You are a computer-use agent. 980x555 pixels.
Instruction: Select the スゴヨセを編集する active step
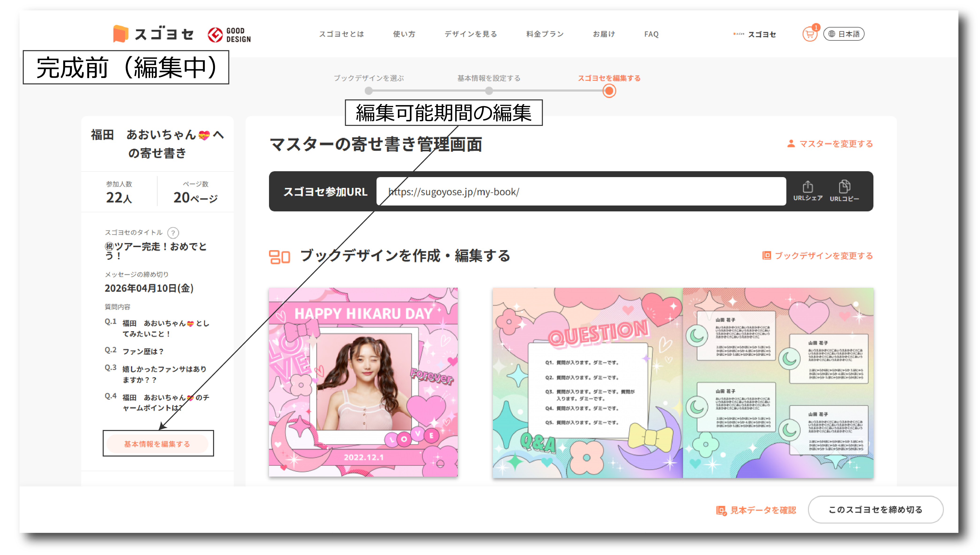click(x=609, y=91)
